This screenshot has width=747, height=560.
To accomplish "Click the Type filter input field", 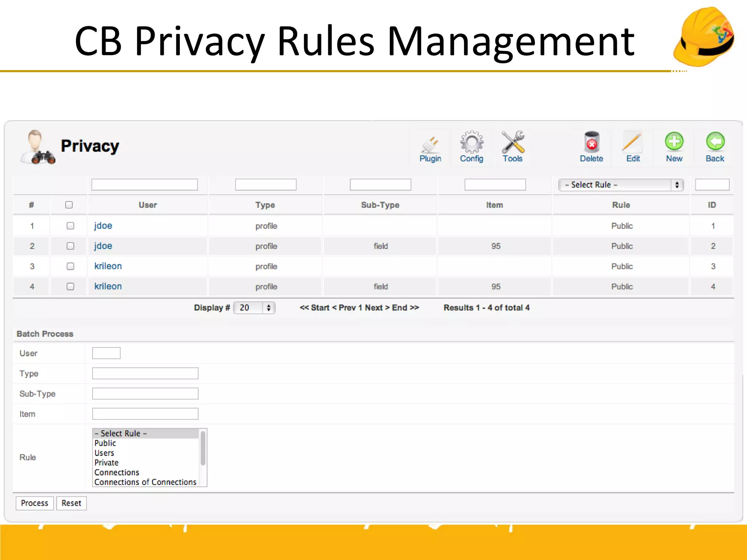I will [266, 184].
